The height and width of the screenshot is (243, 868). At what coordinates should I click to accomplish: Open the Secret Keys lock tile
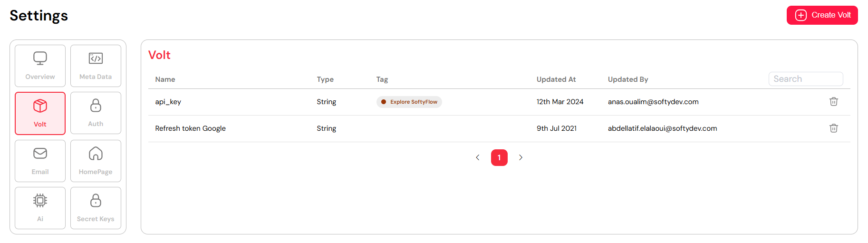point(96,208)
